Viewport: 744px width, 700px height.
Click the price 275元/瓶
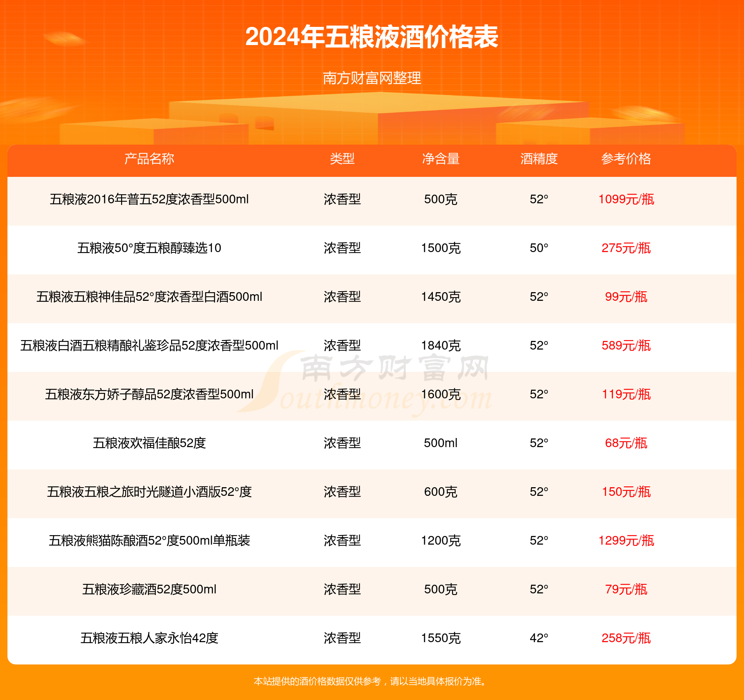tap(626, 248)
